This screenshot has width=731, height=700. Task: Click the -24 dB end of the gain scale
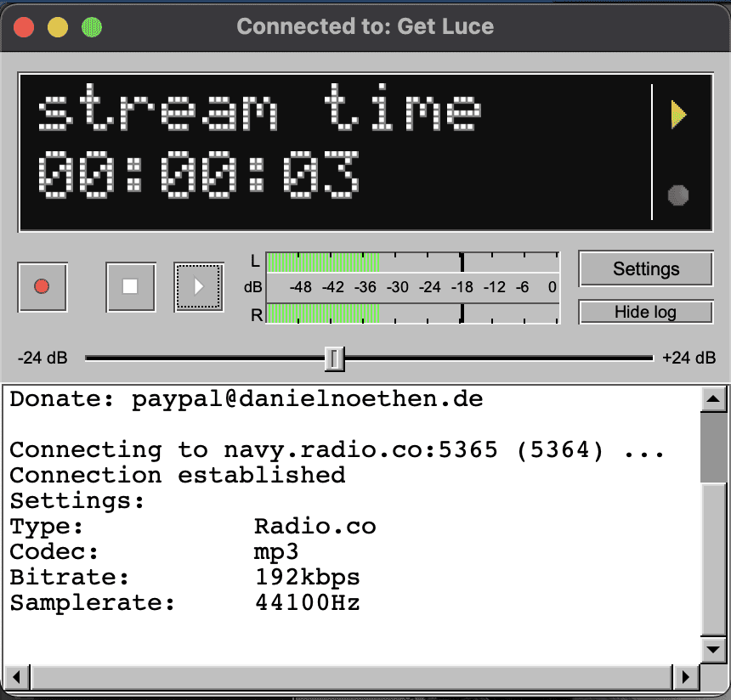tap(40, 358)
